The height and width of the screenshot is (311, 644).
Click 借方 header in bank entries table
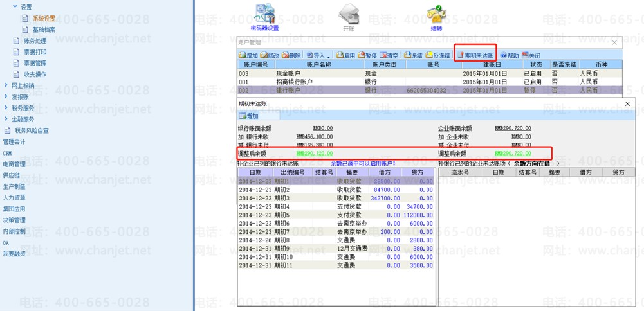pyautogui.click(x=385, y=172)
